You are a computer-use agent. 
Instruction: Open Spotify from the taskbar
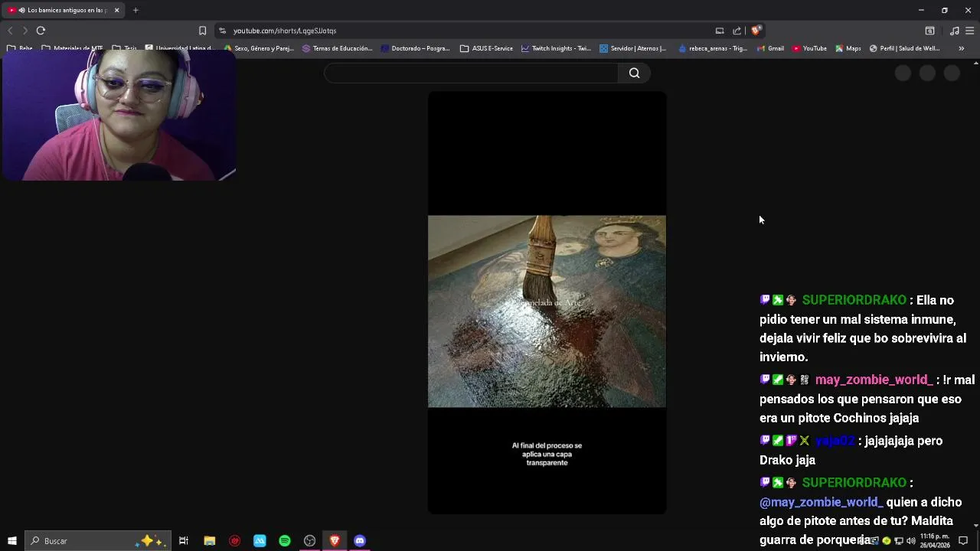click(x=285, y=540)
